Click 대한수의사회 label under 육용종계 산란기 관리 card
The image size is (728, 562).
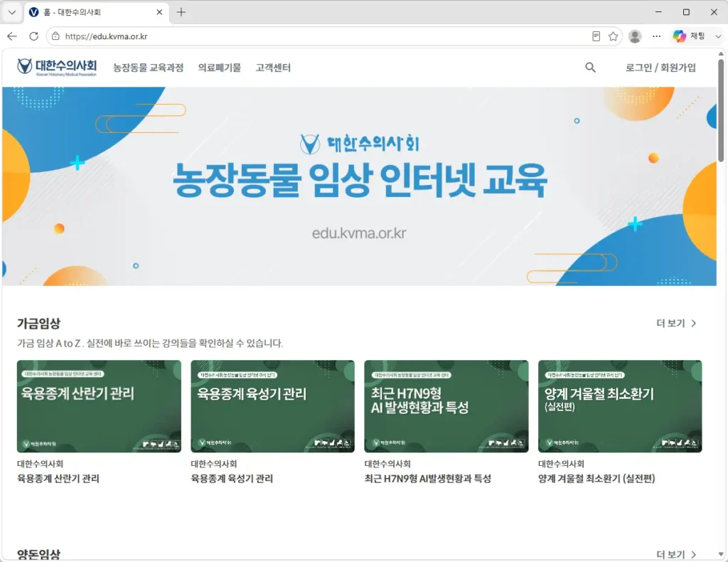click(41, 464)
